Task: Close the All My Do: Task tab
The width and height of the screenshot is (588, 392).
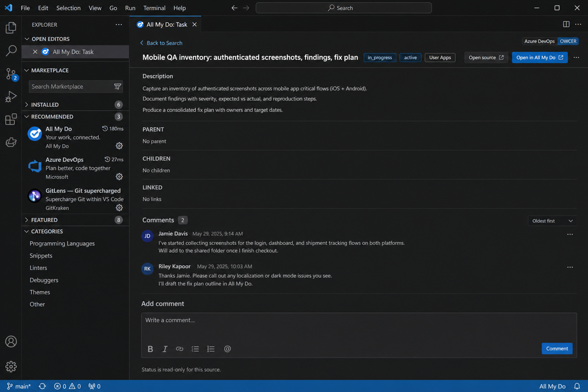Action: 194,25
